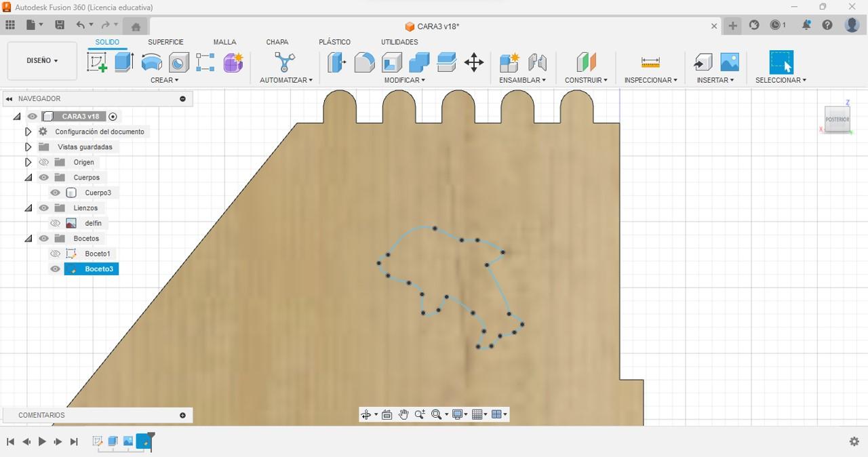Show the Boceto1 sketch
The image size is (868, 457).
[55, 254]
